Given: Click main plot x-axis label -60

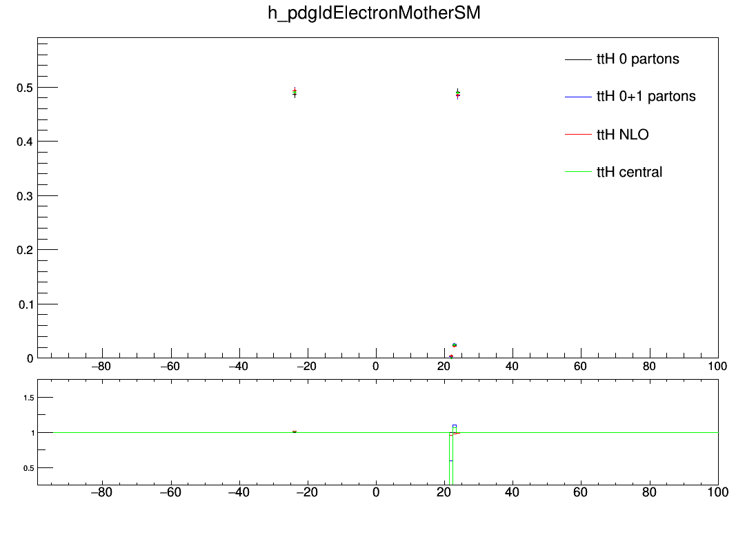Looking at the screenshot, I should tap(170, 367).
